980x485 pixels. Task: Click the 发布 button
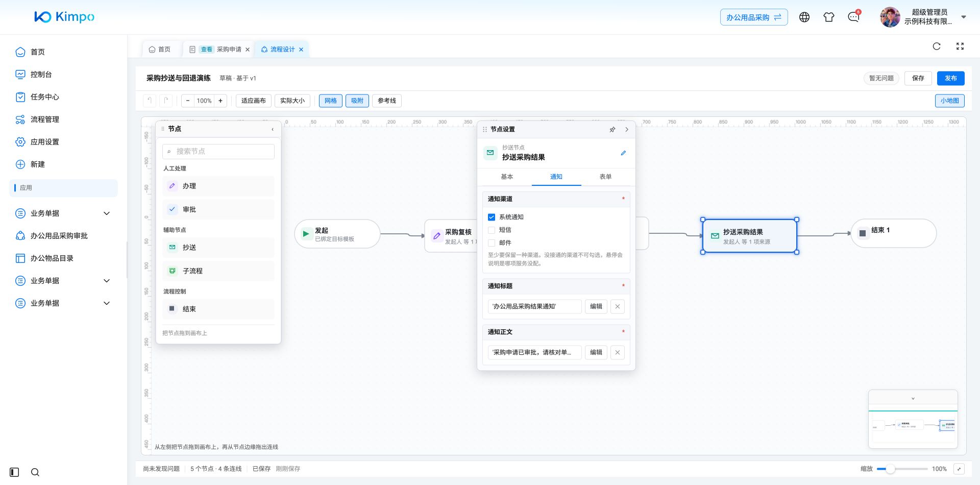pyautogui.click(x=950, y=78)
